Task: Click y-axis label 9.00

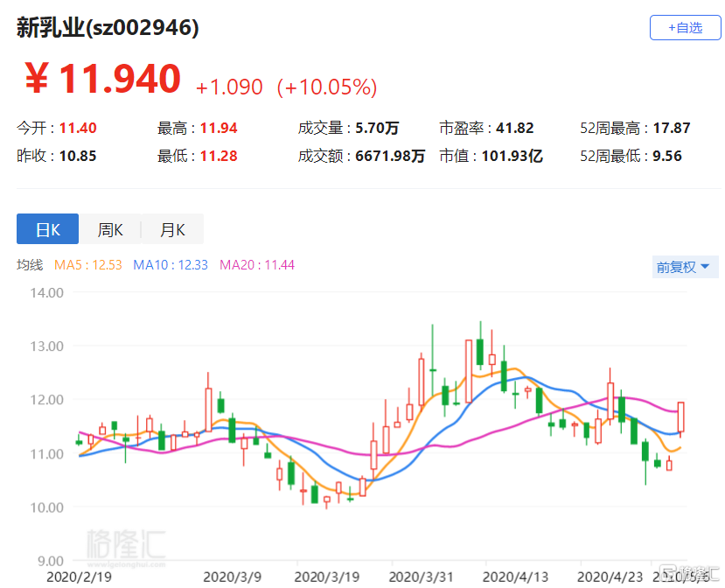Action: (x=51, y=561)
